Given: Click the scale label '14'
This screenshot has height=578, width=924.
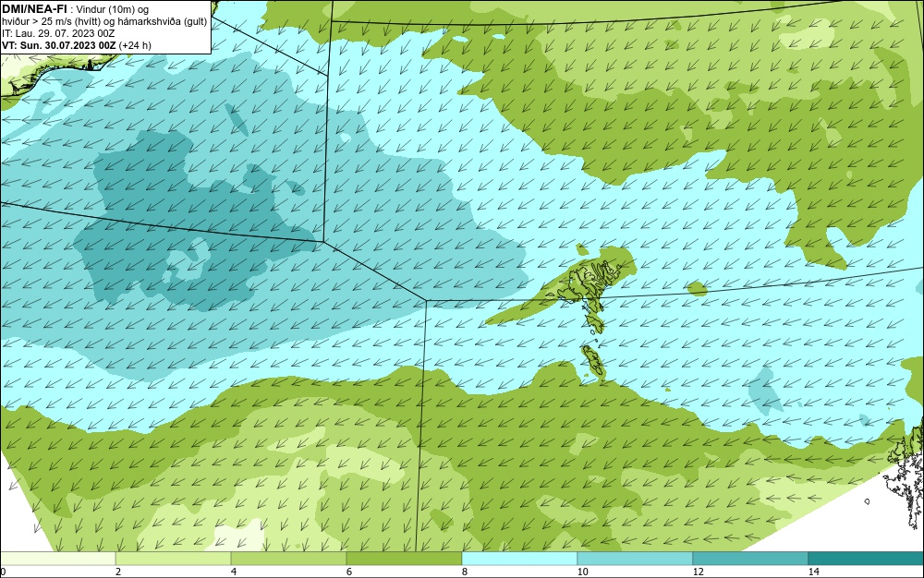Looking at the screenshot, I should pyautogui.click(x=814, y=572).
